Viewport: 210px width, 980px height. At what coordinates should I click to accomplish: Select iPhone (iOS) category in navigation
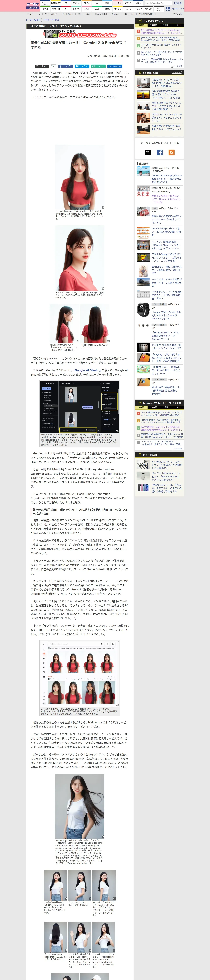[x=101, y=14]
